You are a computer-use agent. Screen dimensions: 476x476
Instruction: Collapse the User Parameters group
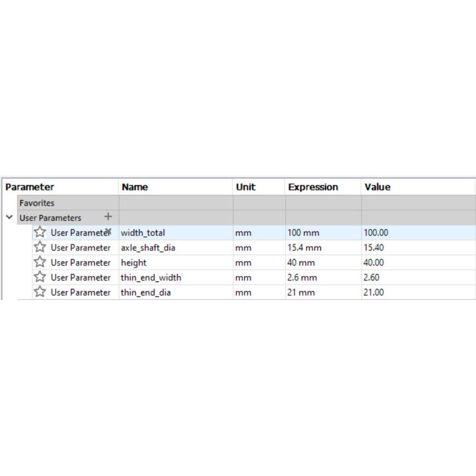tap(10, 218)
